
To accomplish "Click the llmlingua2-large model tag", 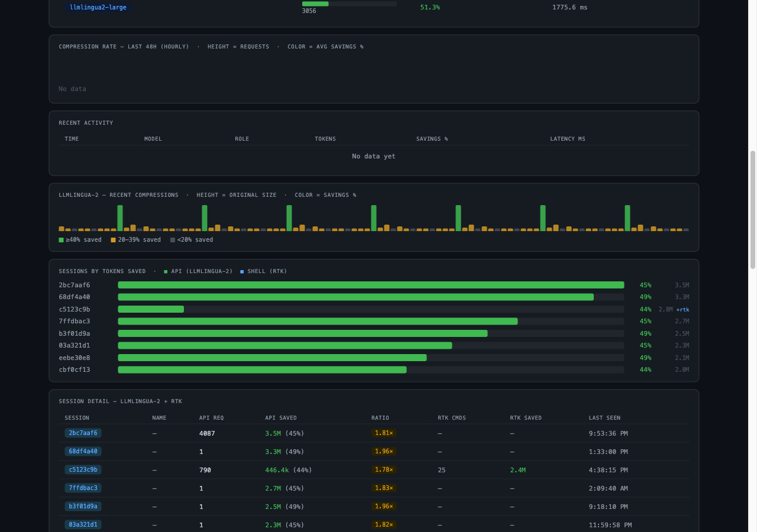I will (98, 7).
